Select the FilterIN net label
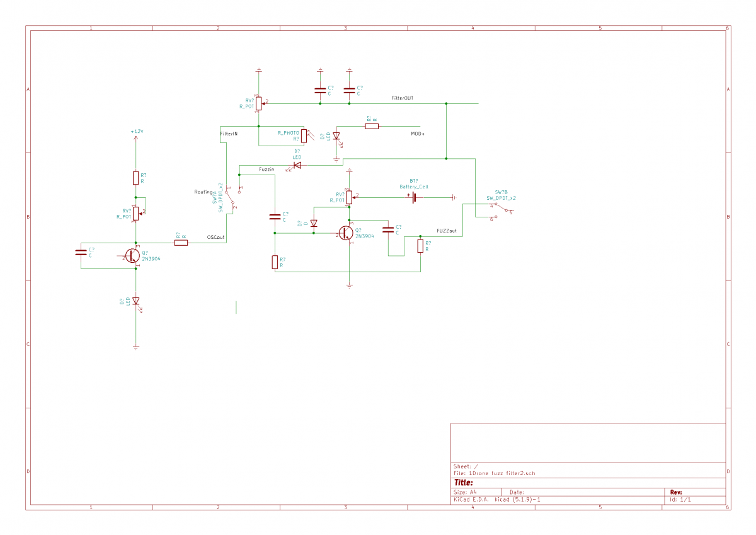The height and width of the screenshot is (535, 756). (x=229, y=134)
